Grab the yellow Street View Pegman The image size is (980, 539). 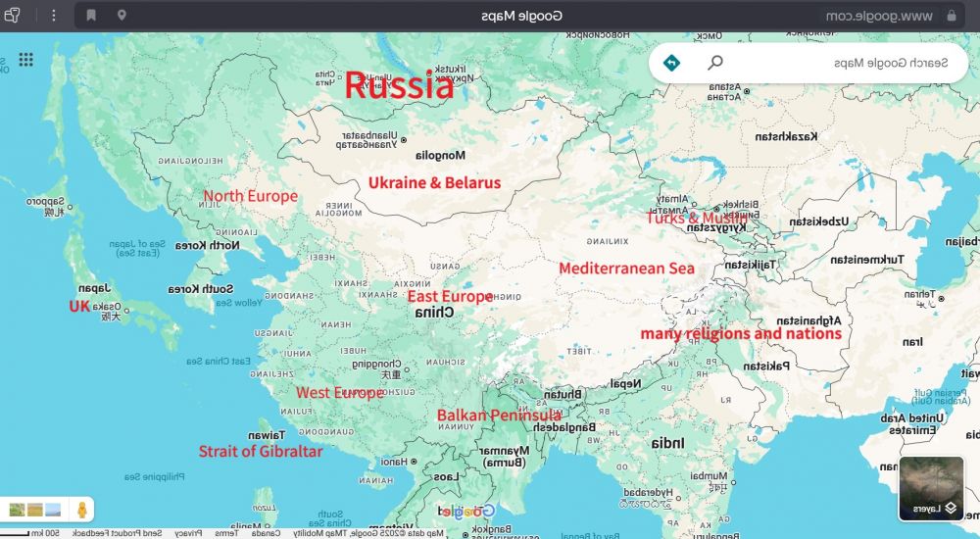(x=82, y=510)
